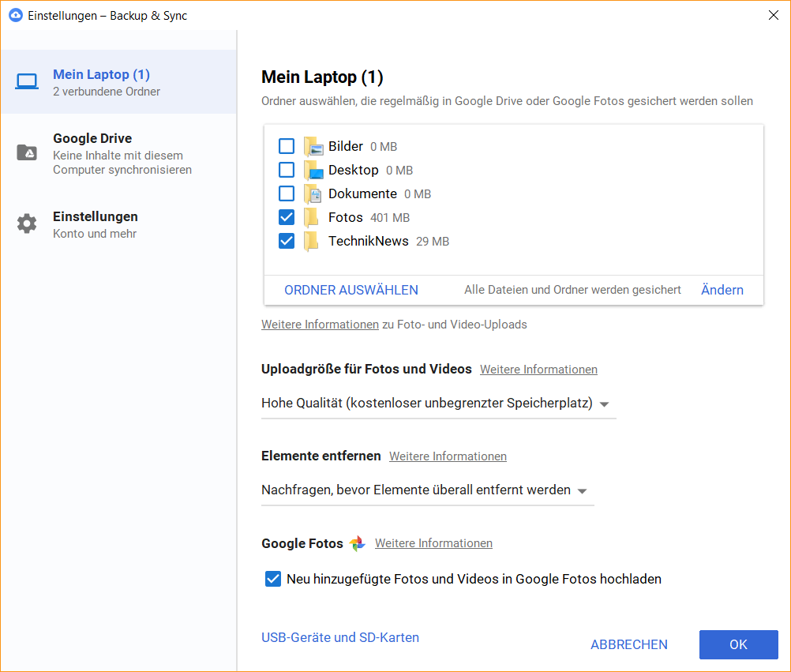791x672 pixels.
Task: Click the Fotos 401 MB size label
Action: point(390,218)
